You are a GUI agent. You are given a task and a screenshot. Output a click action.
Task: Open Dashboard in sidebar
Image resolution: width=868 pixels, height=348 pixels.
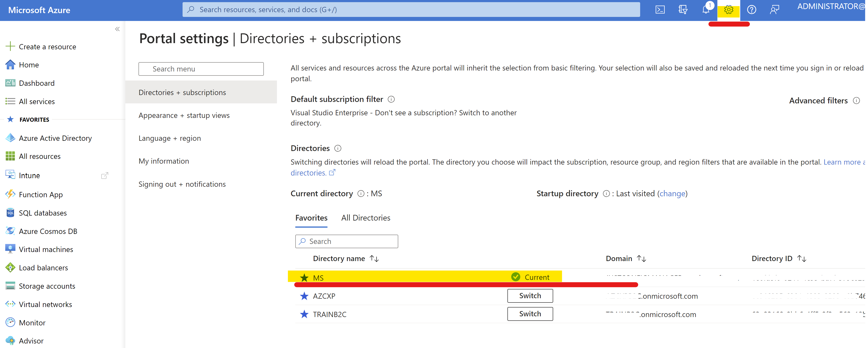click(x=36, y=83)
